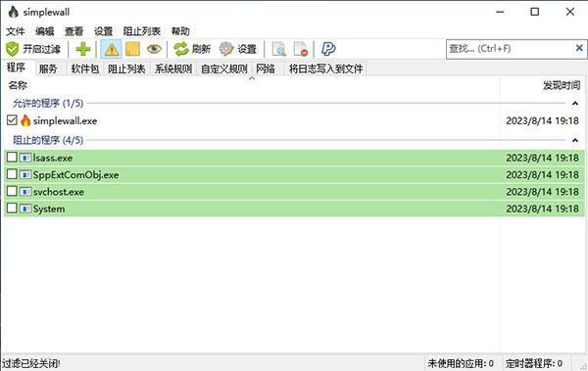Viewport: 588px width, 371px height.
Task: Toggle the yellow warning notifications icon
Action: point(112,49)
